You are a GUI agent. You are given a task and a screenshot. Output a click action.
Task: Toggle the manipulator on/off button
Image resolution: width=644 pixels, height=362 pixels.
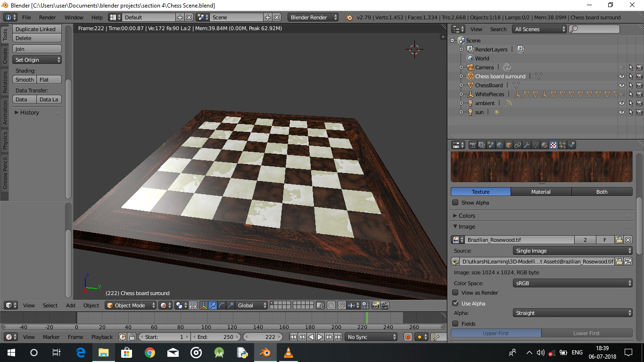tap(204, 305)
